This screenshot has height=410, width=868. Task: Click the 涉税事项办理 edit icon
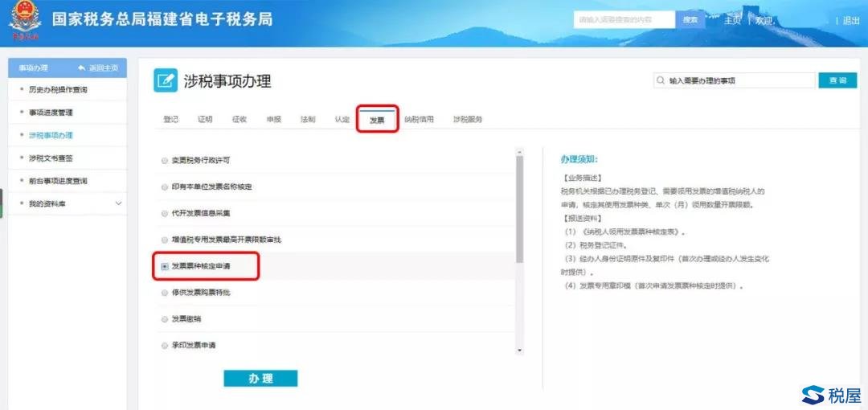coord(166,80)
